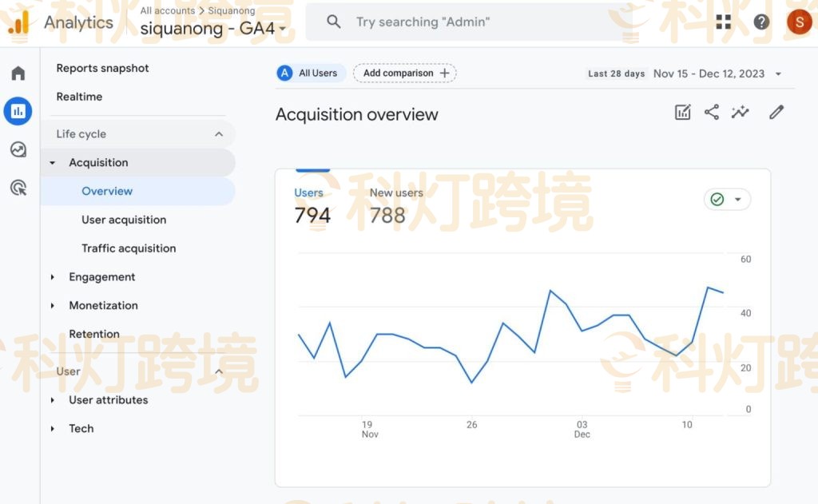Click the Share this report icon
The image size is (818, 504).
pyautogui.click(x=712, y=113)
